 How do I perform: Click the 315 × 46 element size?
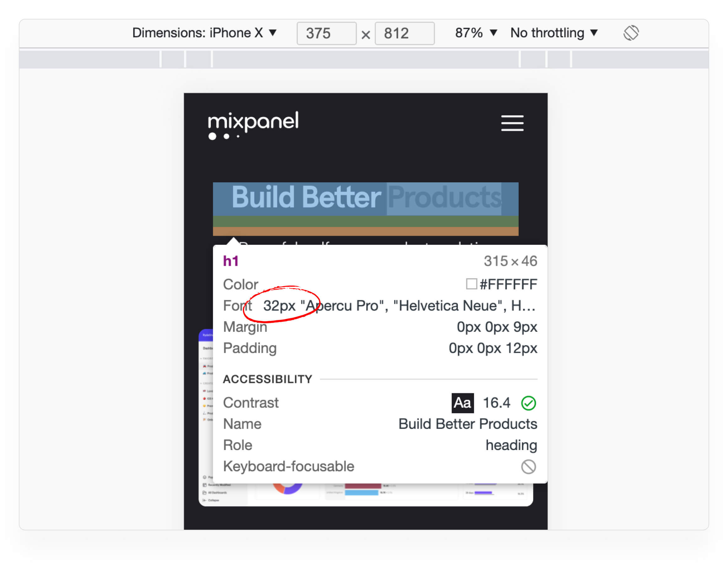click(510, 261)
